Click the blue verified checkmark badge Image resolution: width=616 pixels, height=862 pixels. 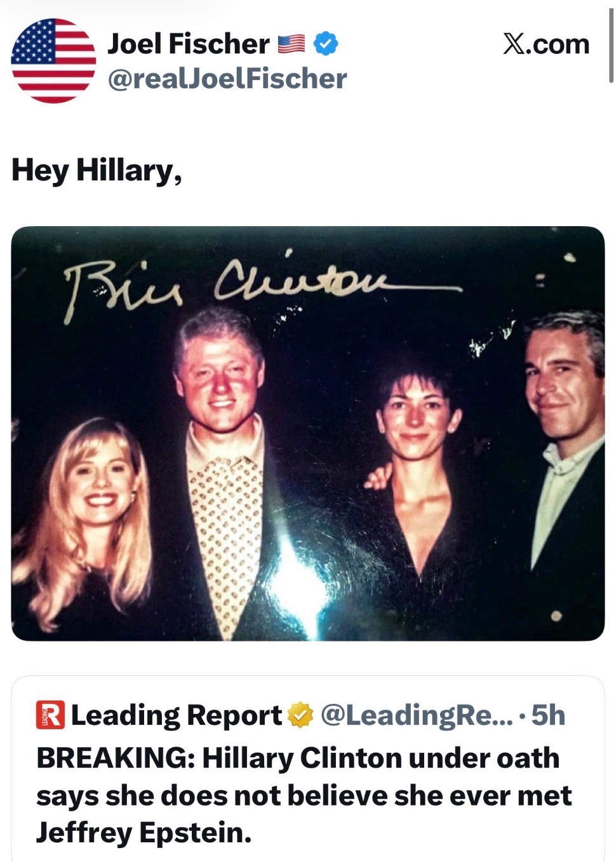click(x=326, y=44)
